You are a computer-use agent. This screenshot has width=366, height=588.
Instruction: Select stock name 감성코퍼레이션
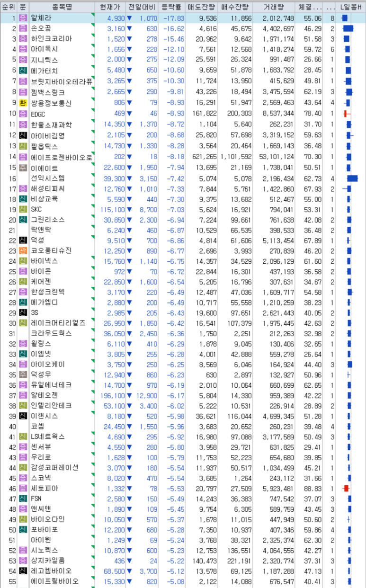tap(54, 467)
